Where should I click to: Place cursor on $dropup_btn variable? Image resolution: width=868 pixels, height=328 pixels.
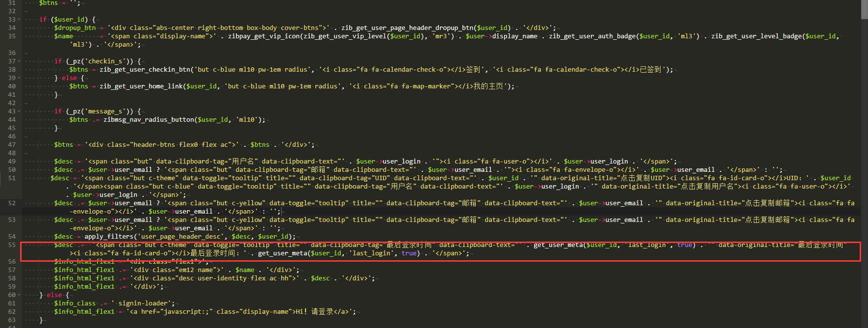point(75,28)
